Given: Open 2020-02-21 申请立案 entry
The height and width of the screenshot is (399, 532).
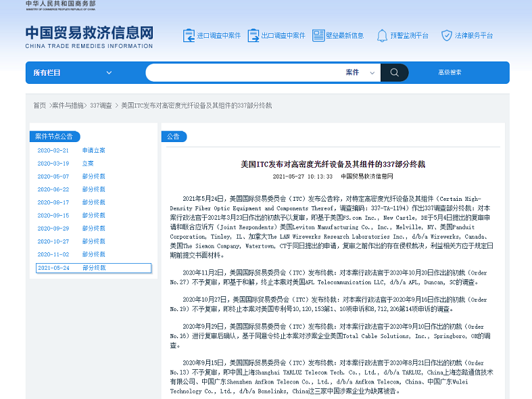Looking at the screenshot, I should pos(71,150).
